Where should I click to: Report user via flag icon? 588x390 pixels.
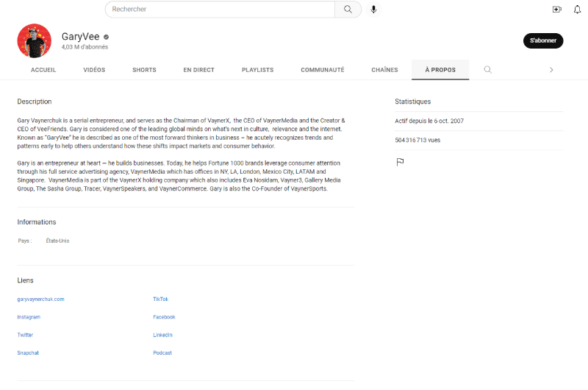click(x=400, y=162)
